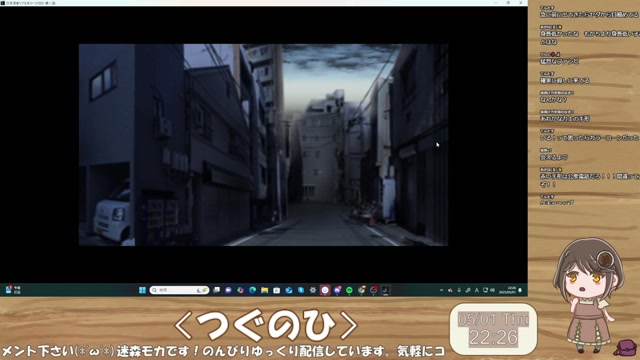Open the network display tray icon
The width and height of the screenshot is (640, 360).
485,290
